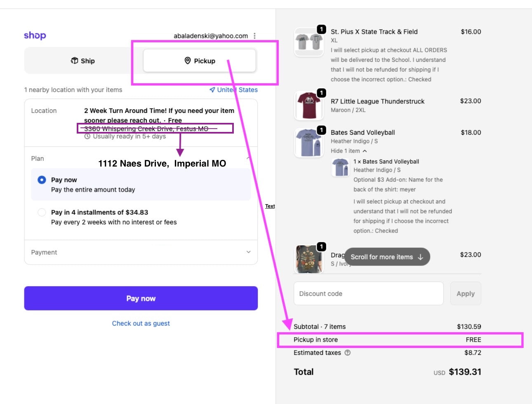532x404 pixels.
Task: Select the Pay now radio option
Action: pyautogui.click(x=42, y=180)
